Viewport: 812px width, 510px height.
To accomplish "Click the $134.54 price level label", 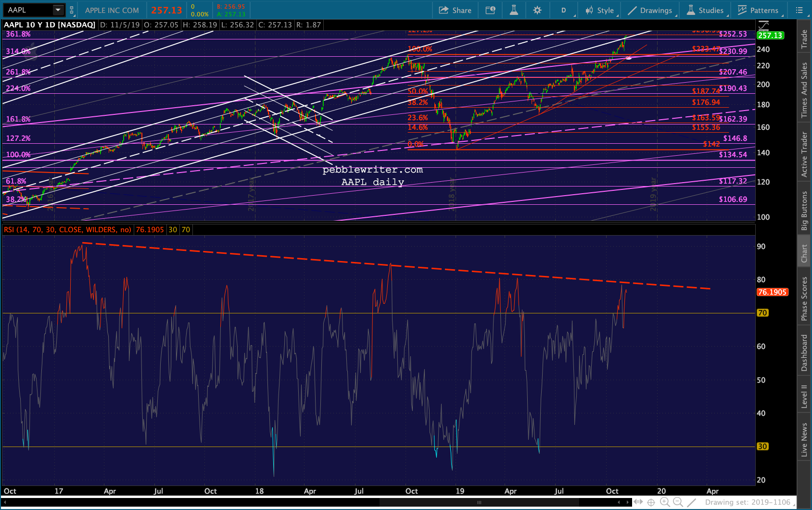I will (733, 155).
